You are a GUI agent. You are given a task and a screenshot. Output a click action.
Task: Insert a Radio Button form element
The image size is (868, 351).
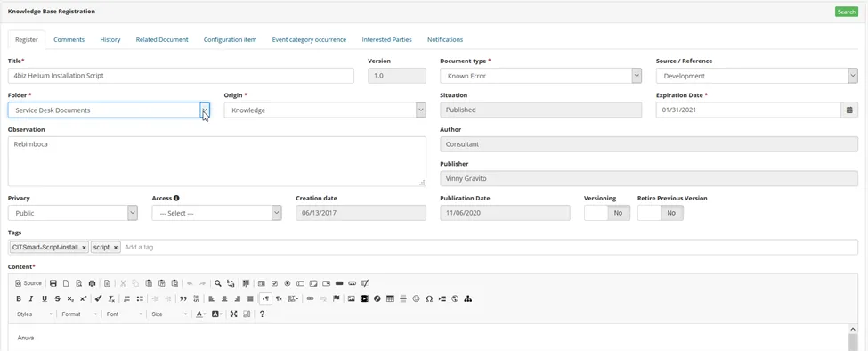pyautogui.click(x=288, y=283)
